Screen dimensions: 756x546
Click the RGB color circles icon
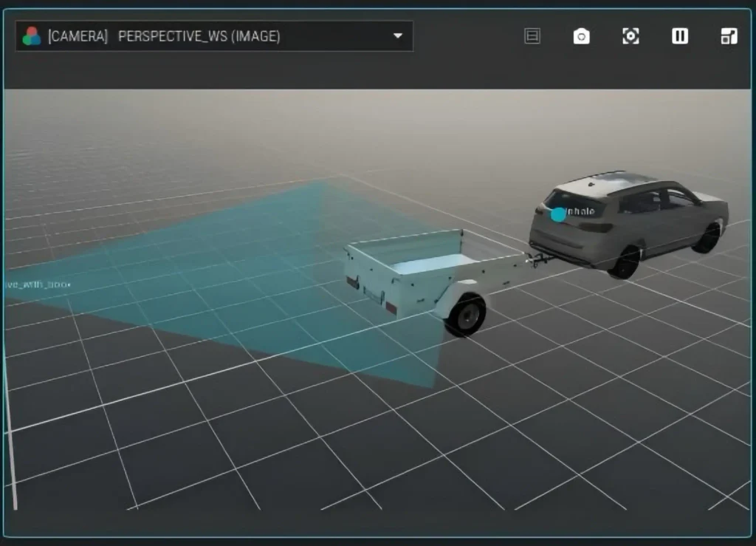[x=31, y=36]
